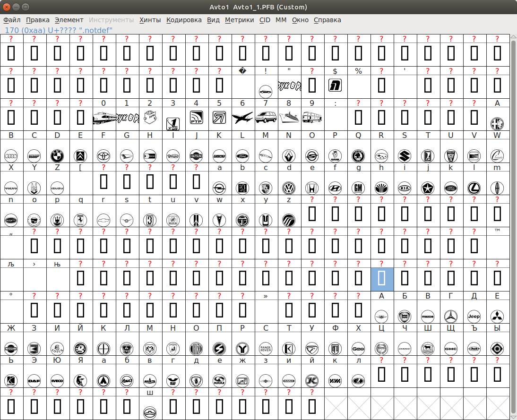Select the Hyundai logo glyph under f
517x420 pixels.
pos(335,188)
